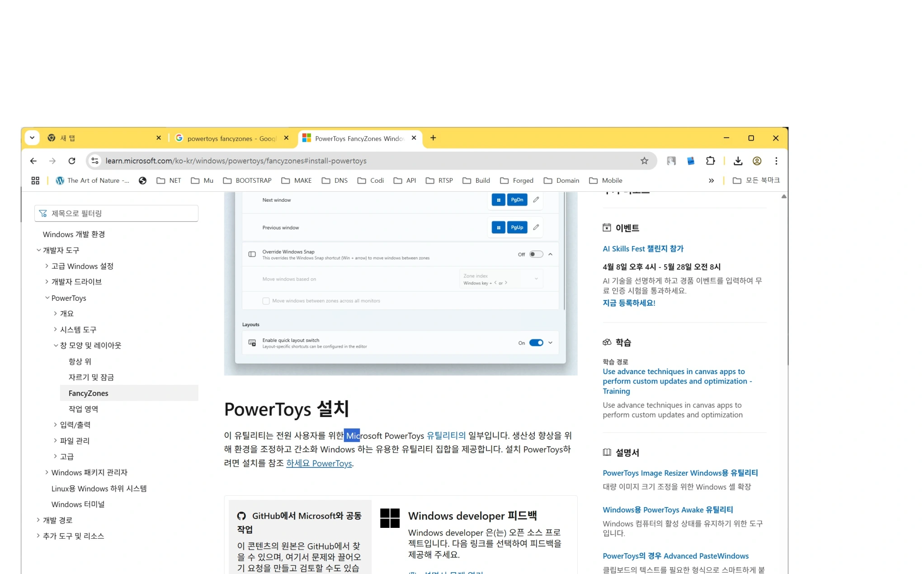The image size is (924, 574).
Task: Open the browser extensions puzzle icon
Action: 711,161
